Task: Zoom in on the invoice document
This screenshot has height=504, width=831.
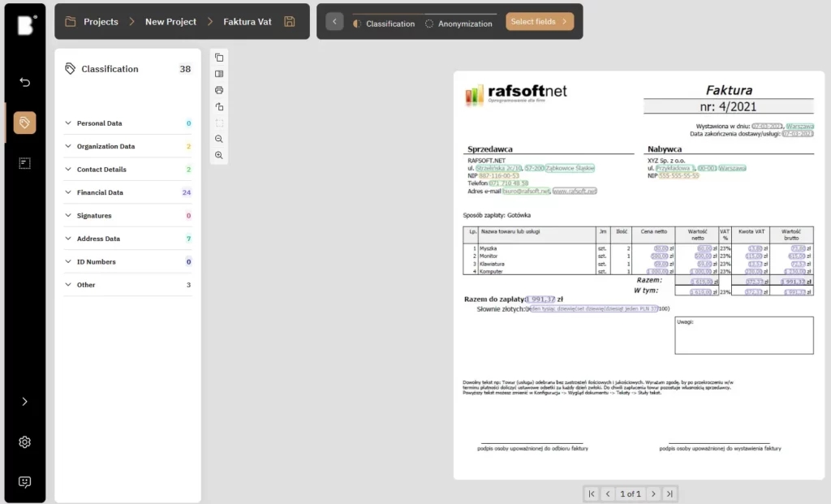Action: 219,155
